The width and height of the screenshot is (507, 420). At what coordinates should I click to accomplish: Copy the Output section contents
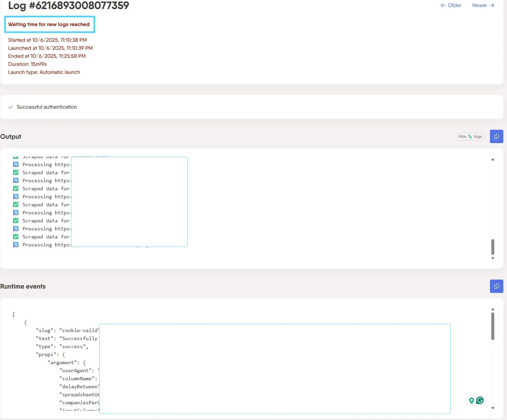[496, 136]
